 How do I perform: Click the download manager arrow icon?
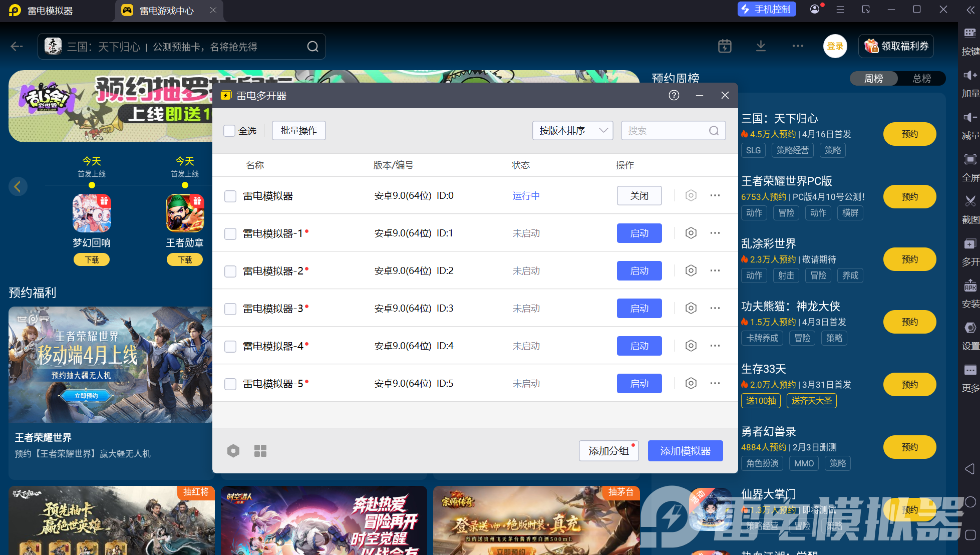tap(761, 47)
